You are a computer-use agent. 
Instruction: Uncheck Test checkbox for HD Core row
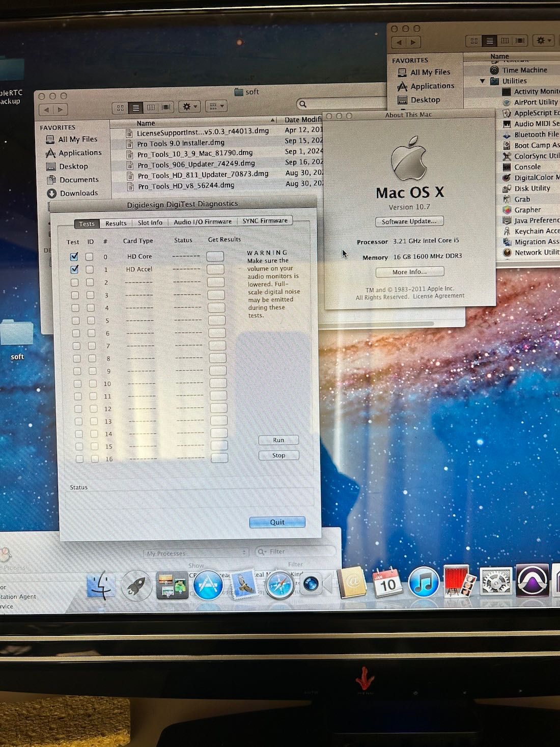coord(74,256)
